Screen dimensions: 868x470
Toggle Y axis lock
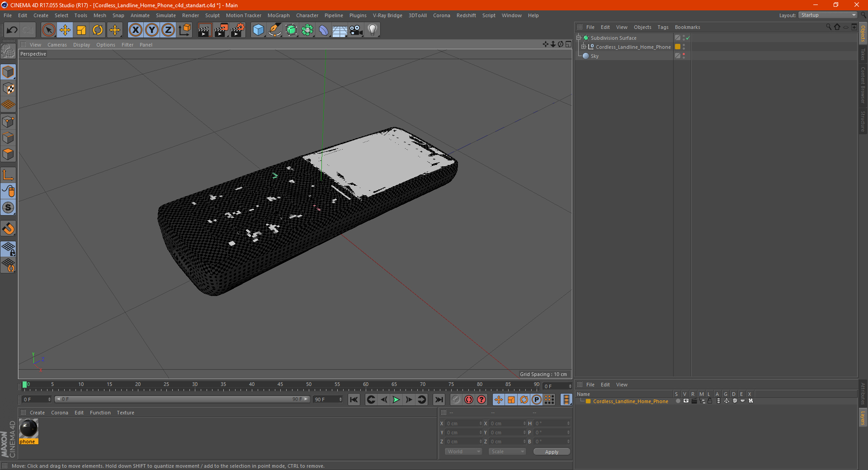point(152,30)
